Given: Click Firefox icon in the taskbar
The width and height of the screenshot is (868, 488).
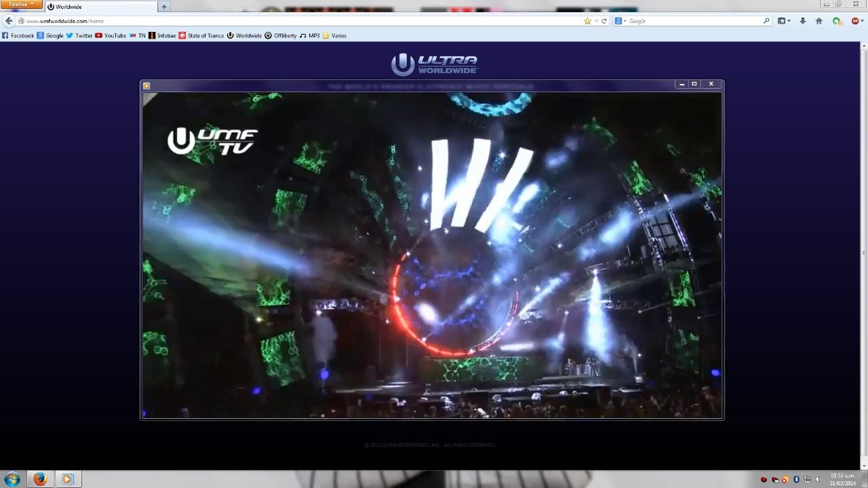Looking at the screenshot, I should [40, 480].
